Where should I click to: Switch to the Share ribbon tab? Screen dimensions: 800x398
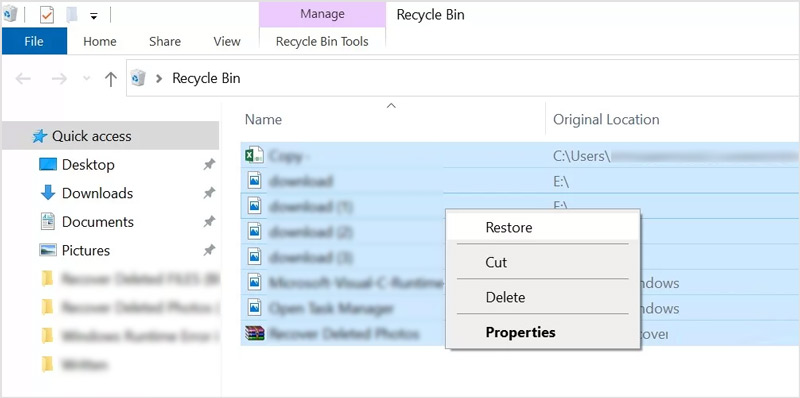[165, 41]
